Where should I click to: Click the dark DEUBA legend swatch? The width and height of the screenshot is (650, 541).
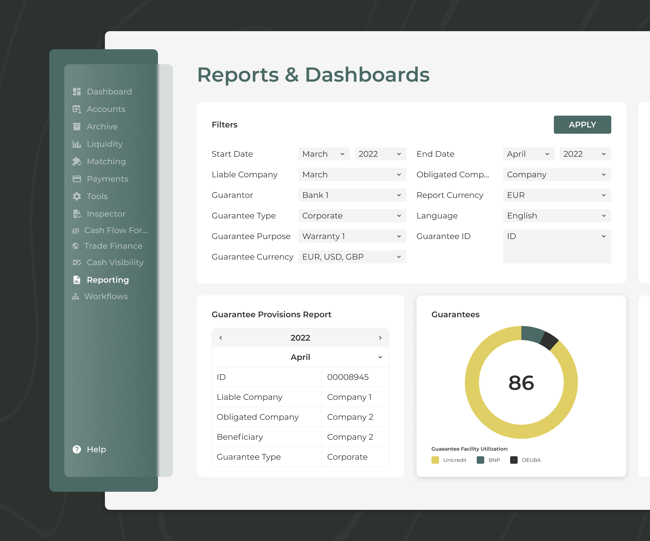tap(514, 460)
